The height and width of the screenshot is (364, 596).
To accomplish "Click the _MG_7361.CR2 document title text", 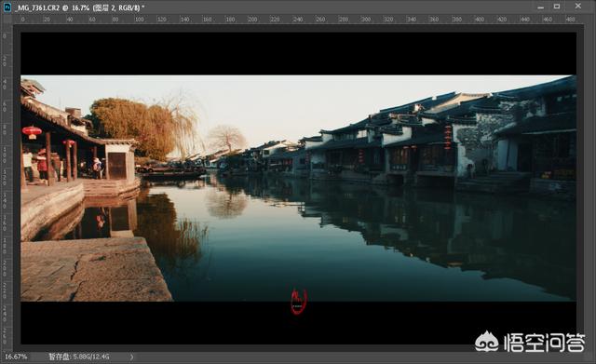I will pos(79,7).
